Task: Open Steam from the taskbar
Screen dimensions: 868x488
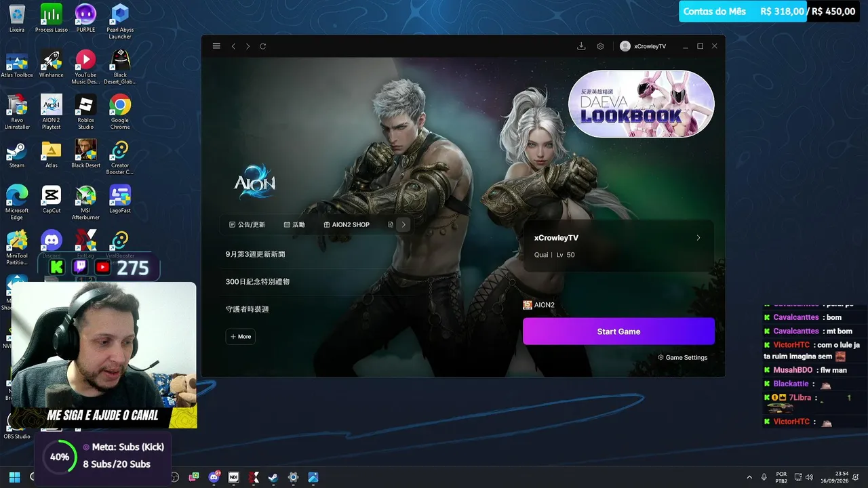Action: click(x=273, y=477)
